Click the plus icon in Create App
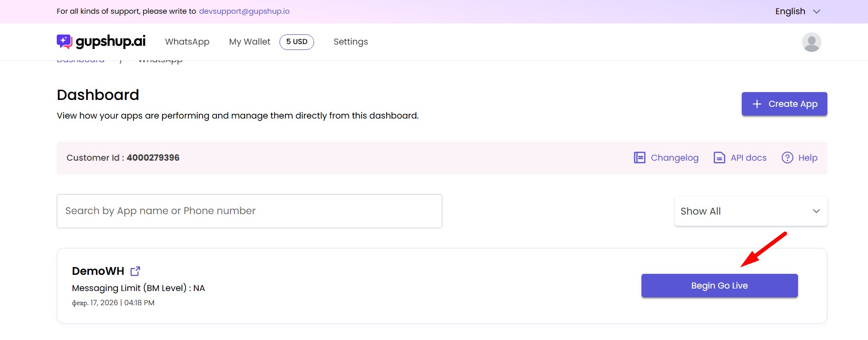 757,104
